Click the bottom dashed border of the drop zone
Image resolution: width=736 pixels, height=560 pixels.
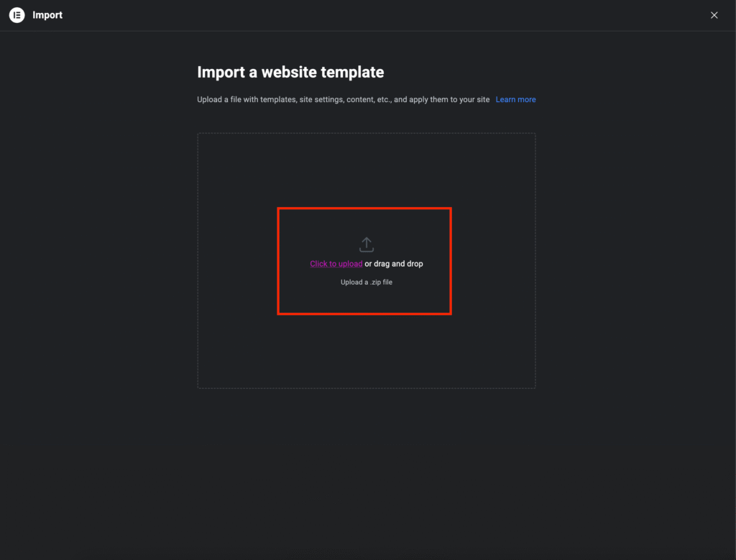click(367, 388)
